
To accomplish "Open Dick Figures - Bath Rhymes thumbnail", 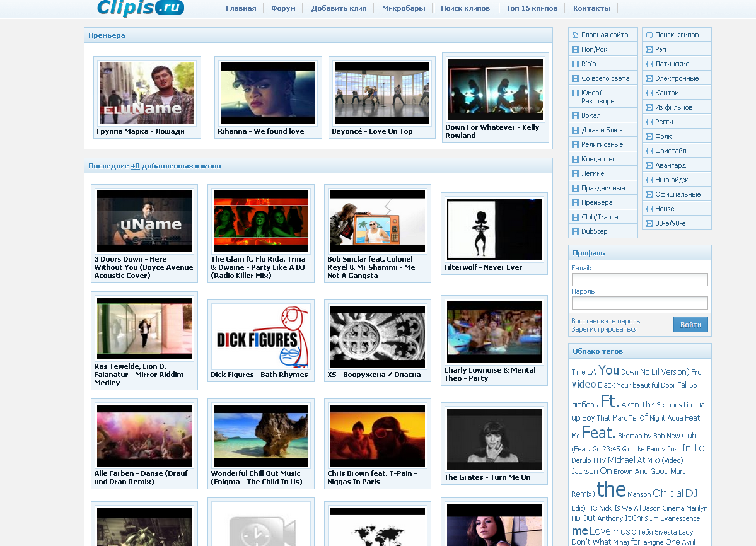I will pyautogui.click(x=261, y=337).
